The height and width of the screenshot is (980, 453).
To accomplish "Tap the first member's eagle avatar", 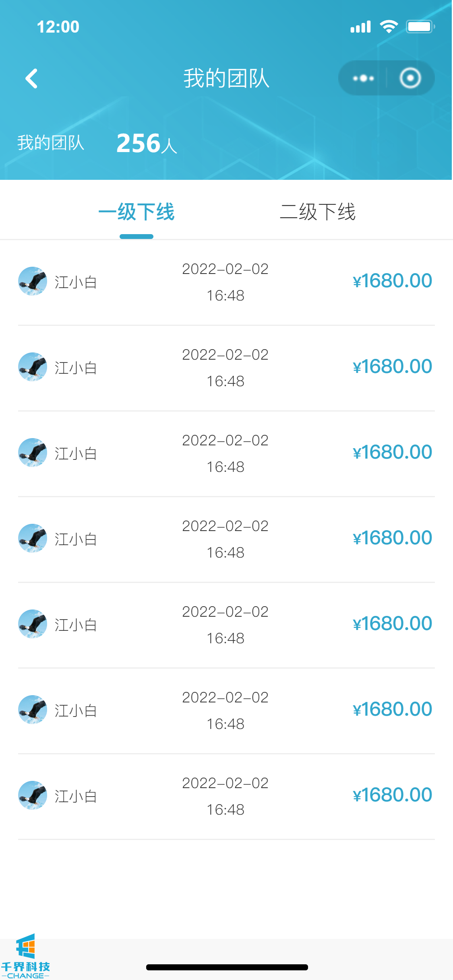I will click(33, 281).
